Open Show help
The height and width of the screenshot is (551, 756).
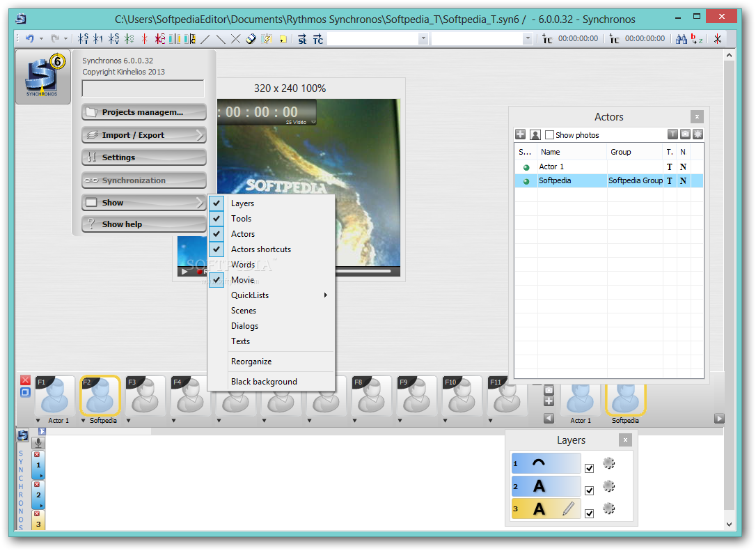point(143,224)
